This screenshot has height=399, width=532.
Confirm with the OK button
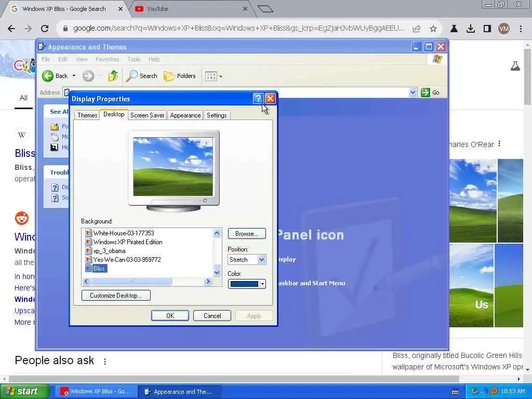tap(170, 316)
